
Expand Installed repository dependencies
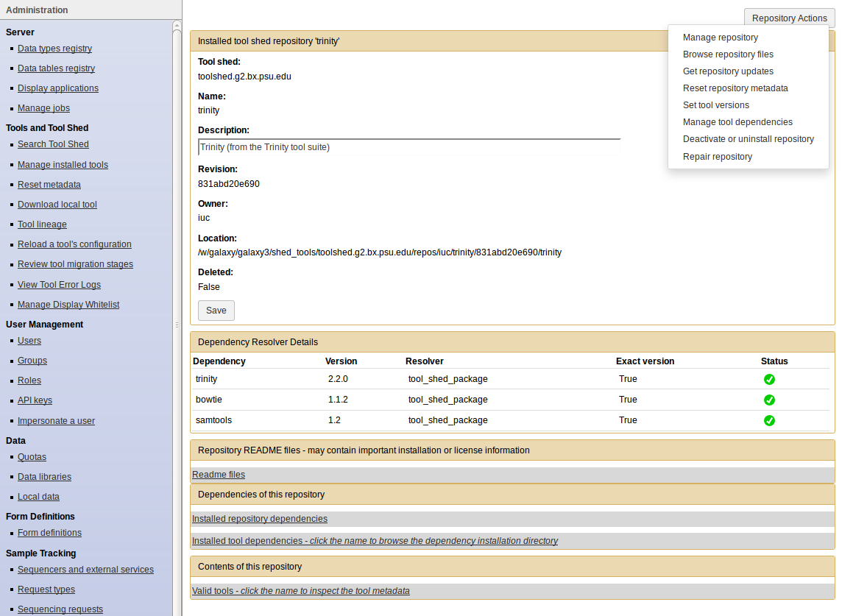259,519
